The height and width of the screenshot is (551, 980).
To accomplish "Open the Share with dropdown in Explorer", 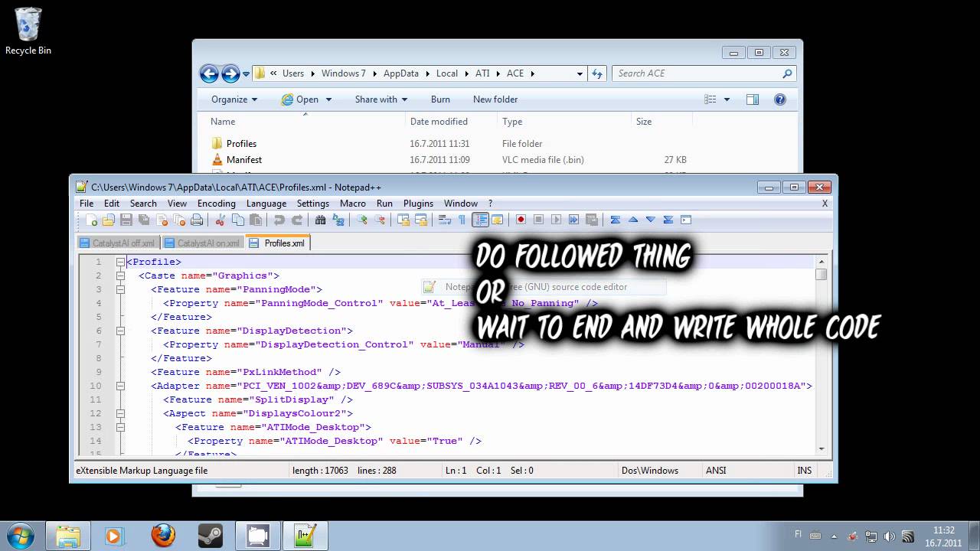I will click(x=381, y=99).
